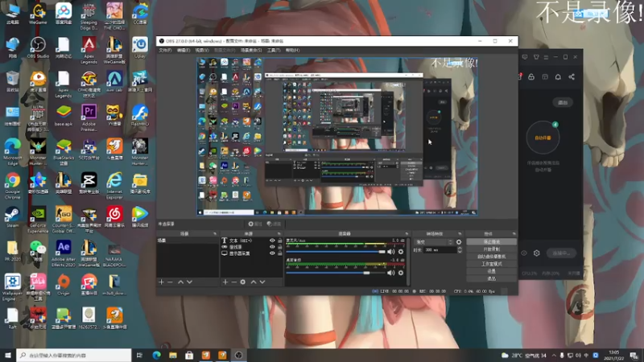Viewport: 644px width, 362px height.
Task: Click the Properties button on source toolbar
Action: point(255,224)
